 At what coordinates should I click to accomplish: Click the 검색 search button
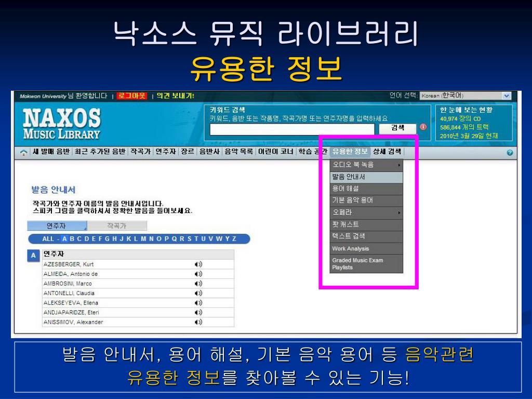(397, 128)
